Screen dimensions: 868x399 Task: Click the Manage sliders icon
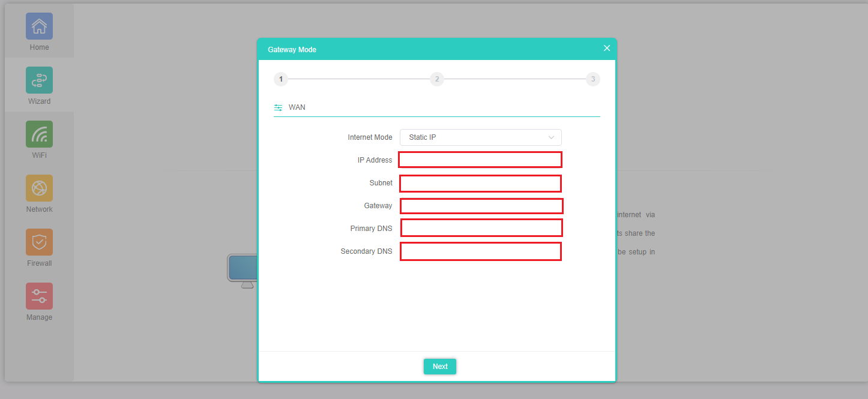39,296
